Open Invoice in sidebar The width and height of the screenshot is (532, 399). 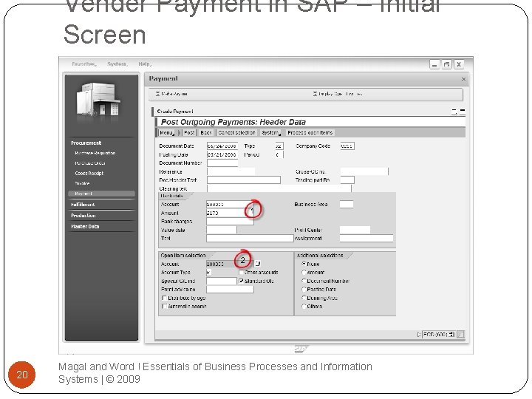tap(82, 183)
